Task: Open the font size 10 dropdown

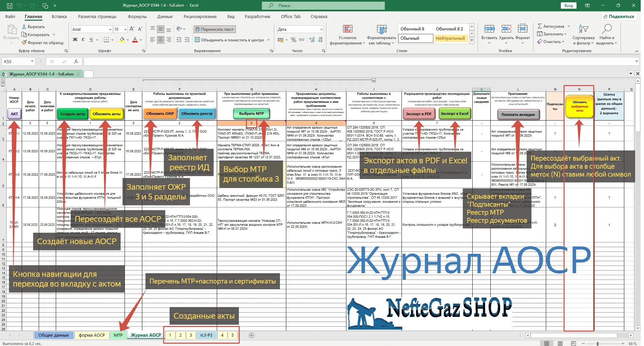Action: point(125,29)
